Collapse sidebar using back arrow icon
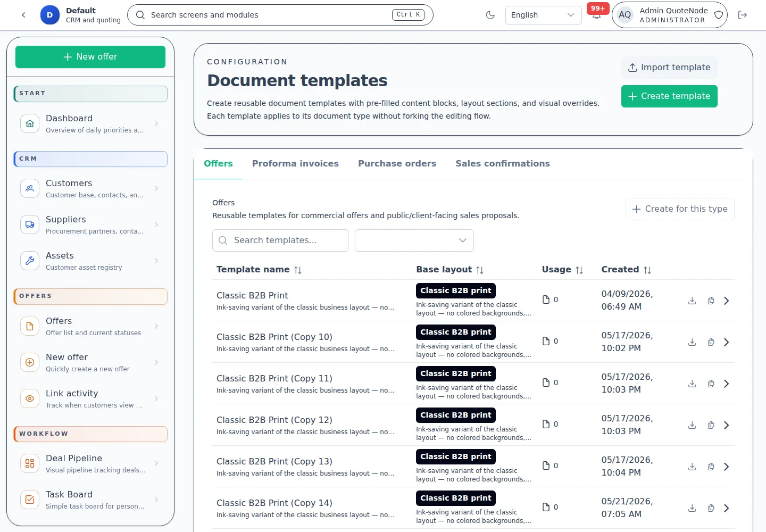The height and width of the screenshot is (532, 766). (x=23, y=15)
